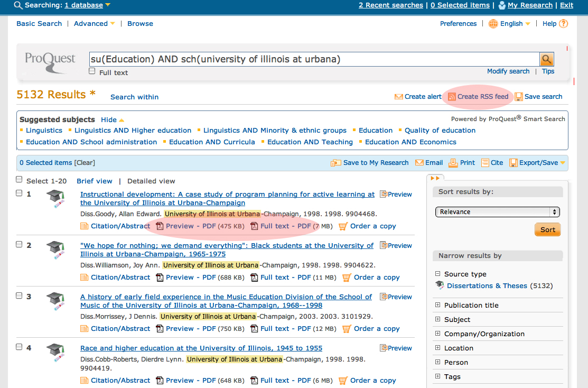Viewport: 588px width, 388px height.
Task: Open the Advanced search dropdown arrow
Action: 112,24
